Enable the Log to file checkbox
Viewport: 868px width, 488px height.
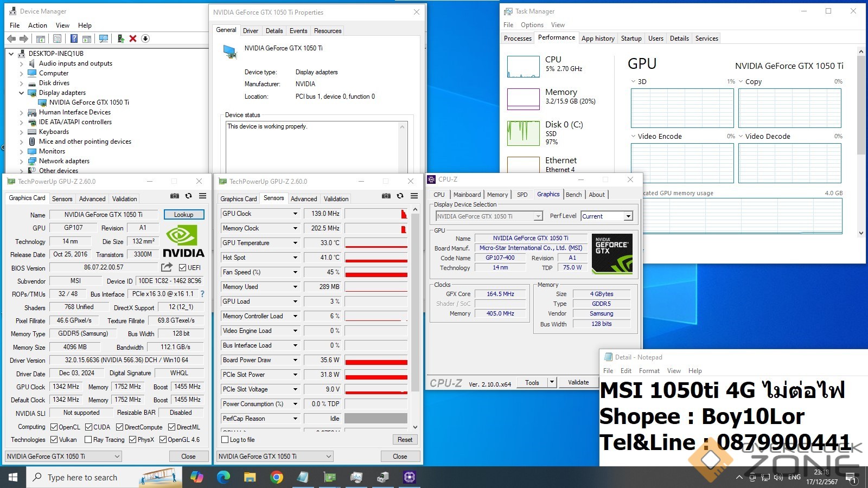click(x=225, y=440)
